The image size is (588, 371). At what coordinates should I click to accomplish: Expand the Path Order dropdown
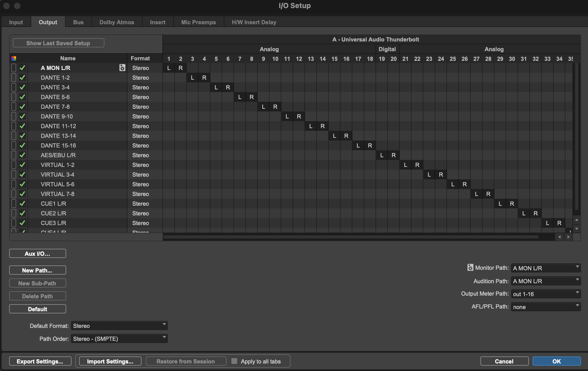[x=119, y=339]
